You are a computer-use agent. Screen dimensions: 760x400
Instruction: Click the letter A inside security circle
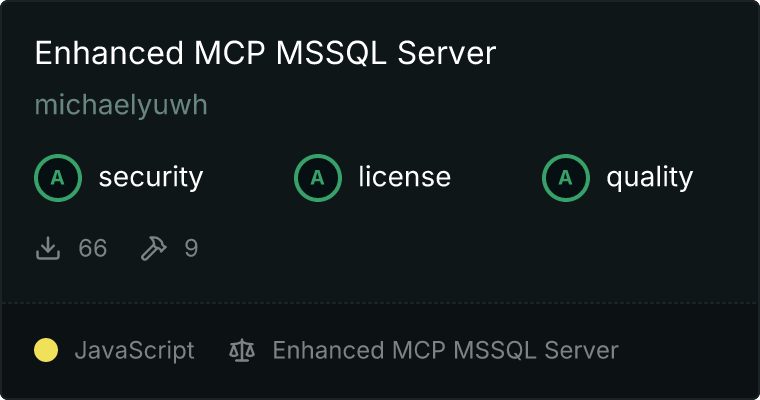58,178
